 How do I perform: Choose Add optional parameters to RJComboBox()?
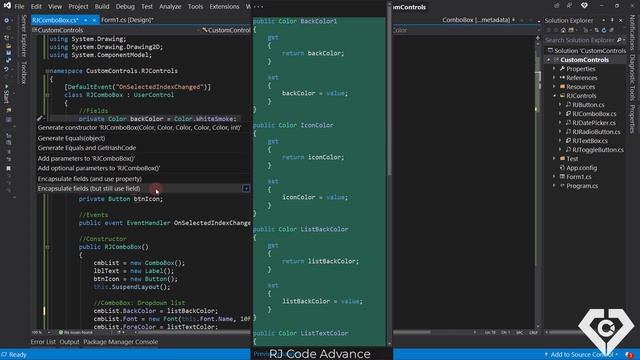[x=143, y=168]
